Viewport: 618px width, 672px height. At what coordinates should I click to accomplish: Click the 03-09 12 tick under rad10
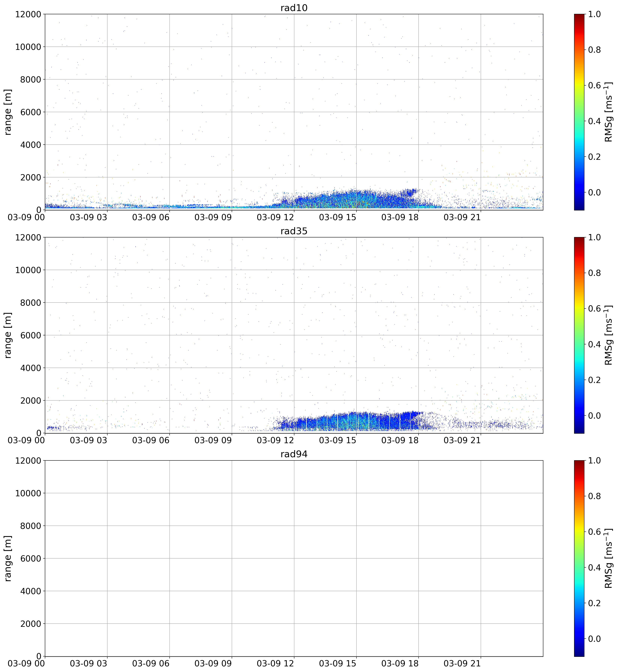click(x=275, y=217)
